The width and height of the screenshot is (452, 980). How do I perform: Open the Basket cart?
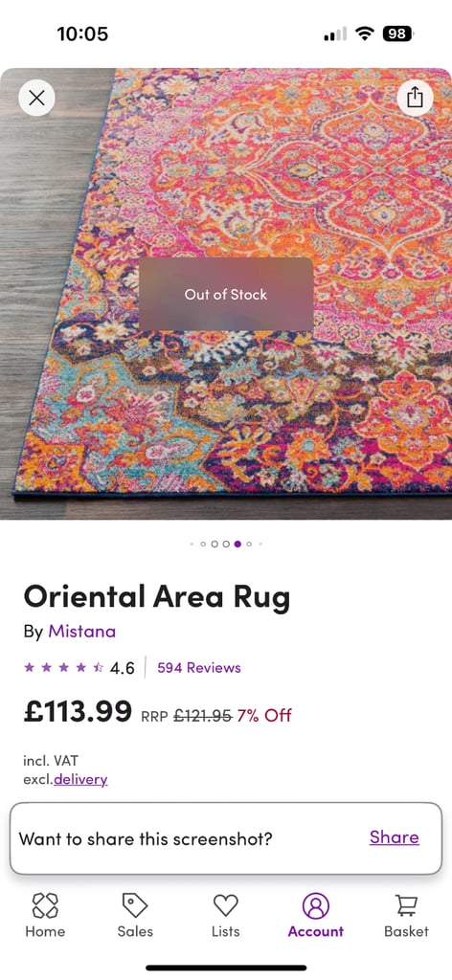tap(406, 915)
